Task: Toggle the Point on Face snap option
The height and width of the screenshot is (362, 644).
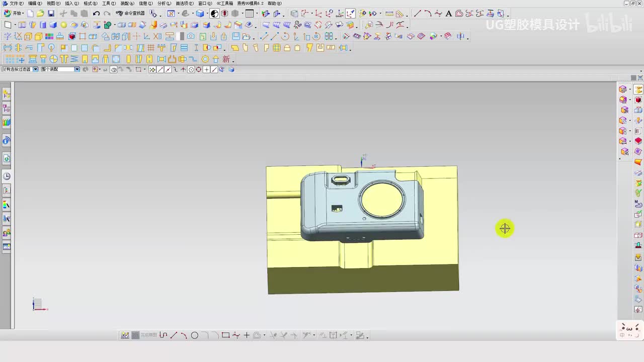Action: (222, 69)
